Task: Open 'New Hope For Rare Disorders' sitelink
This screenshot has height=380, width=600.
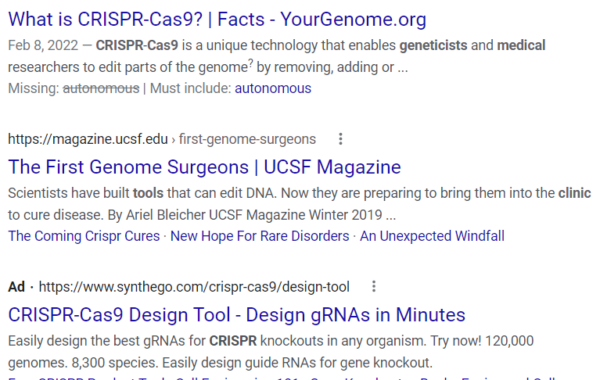Action: tap(260, 236)
